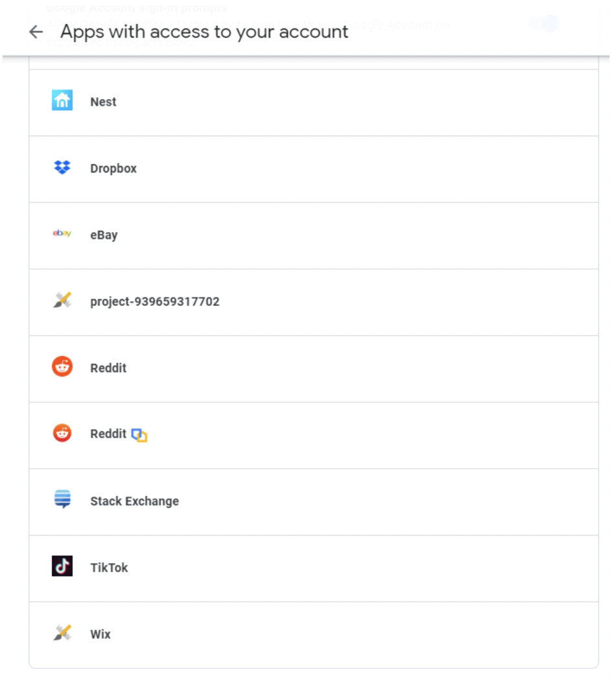Open the second Reddit entry
This screenshot has width=616, height=682.
pyautogui.click(x=259, y=434)
